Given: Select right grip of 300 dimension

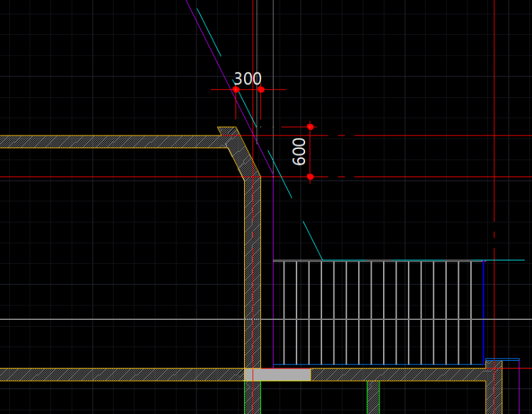Looking at the screenshot, I should tap(261, 89).
